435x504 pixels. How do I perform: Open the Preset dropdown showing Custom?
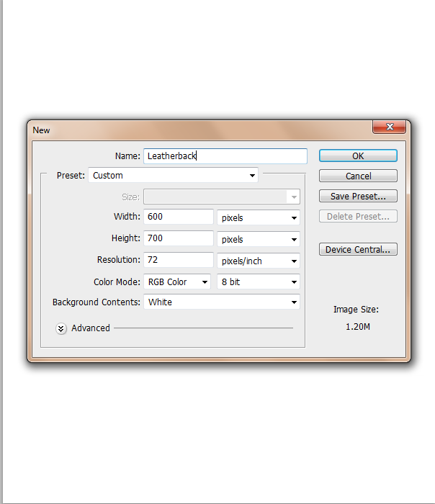pyautogui.click(x=174, y=175)
